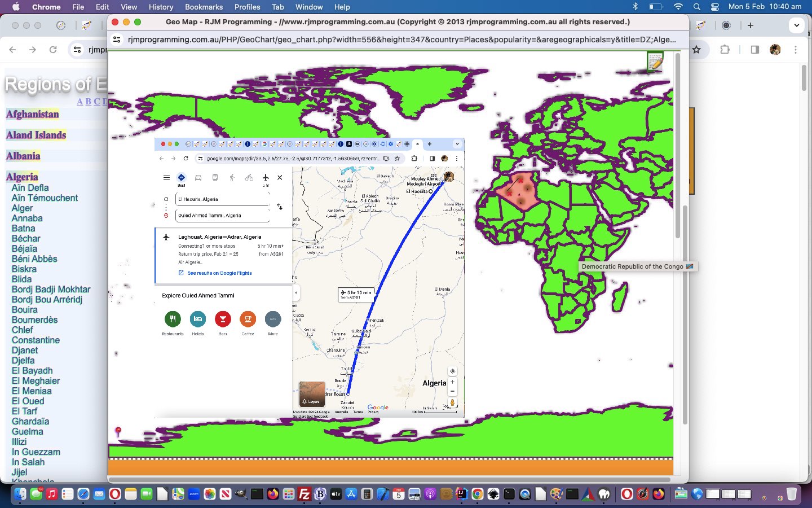Open the Albania link

click(23, 156)
